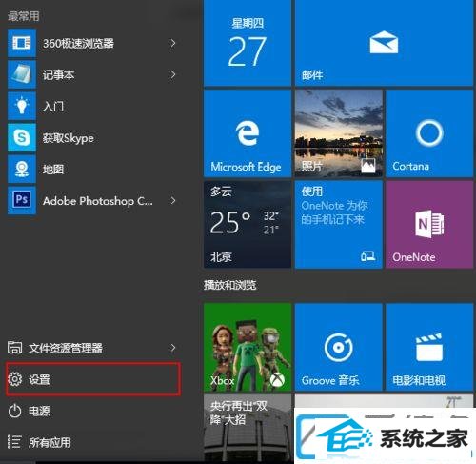Select the 地图 label
476x464 pixels.
click(53, 170)
